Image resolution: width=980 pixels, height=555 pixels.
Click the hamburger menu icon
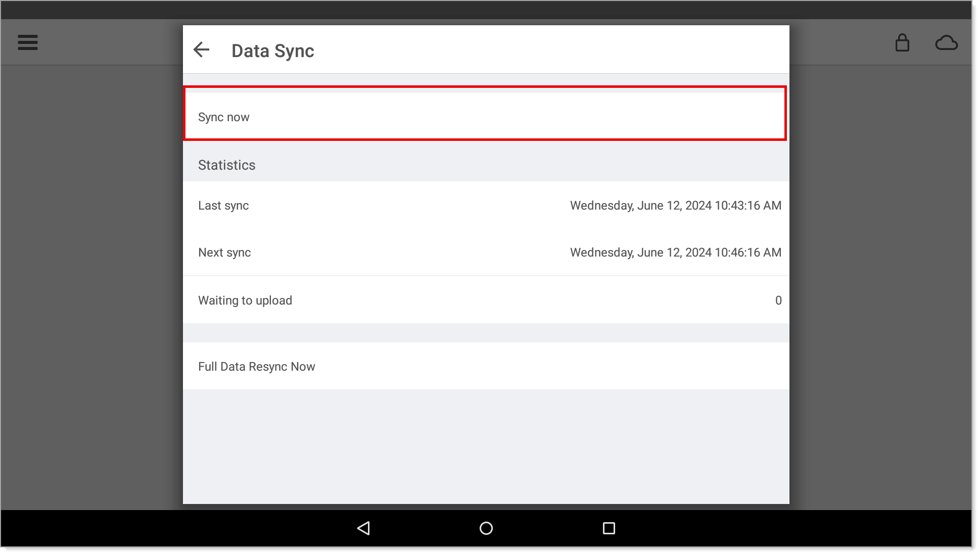click(28, 42)
